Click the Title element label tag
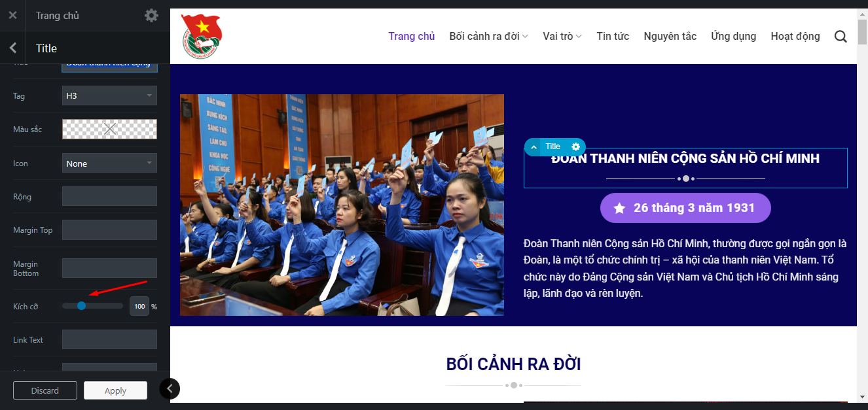 click(553, 146)
